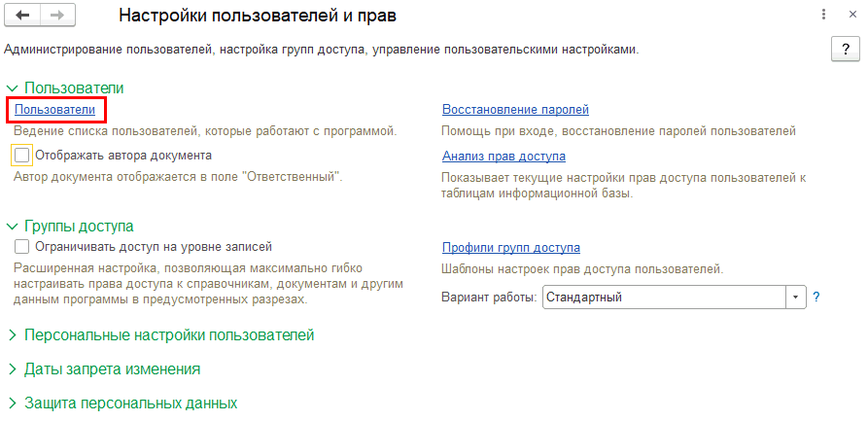Open the three-dot more actions menu

point(824,15)
